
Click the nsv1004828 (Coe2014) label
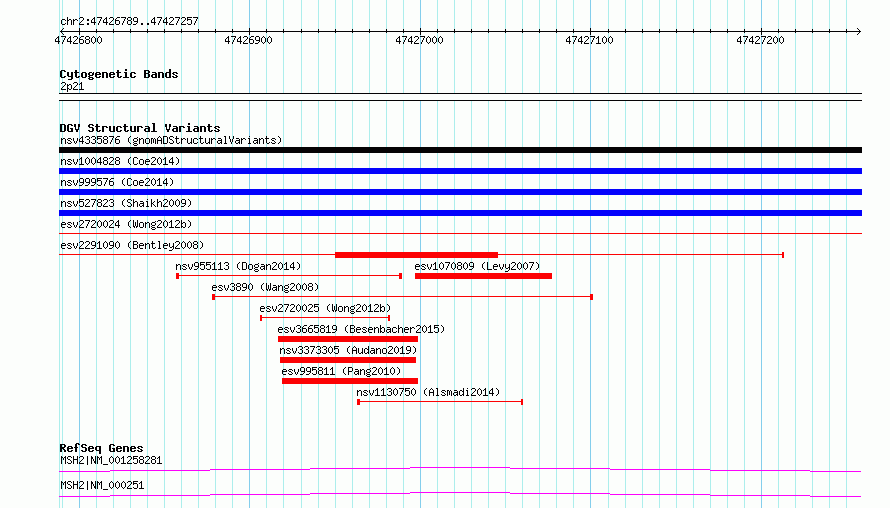(120, 161)
